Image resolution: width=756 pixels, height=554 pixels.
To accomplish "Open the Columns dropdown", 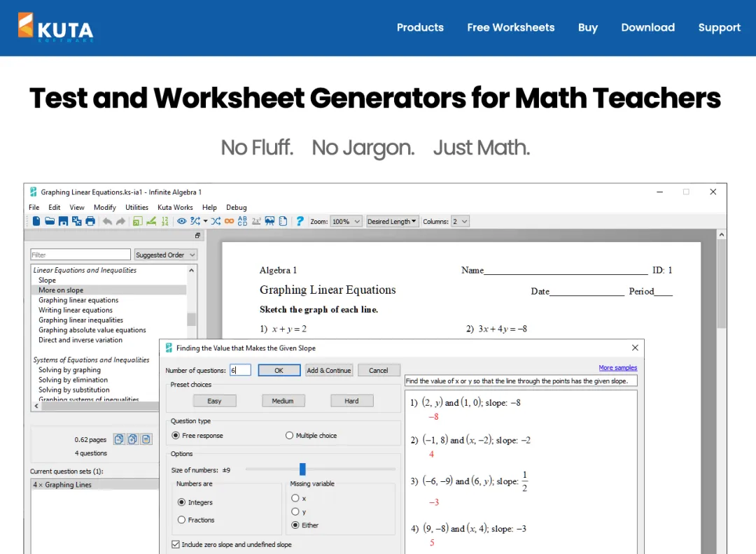I will 460,222.
